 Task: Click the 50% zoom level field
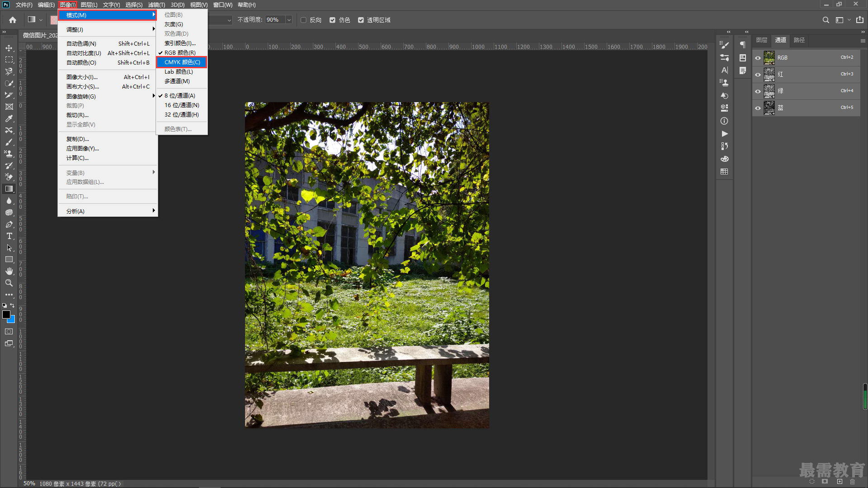click(29, 484)
